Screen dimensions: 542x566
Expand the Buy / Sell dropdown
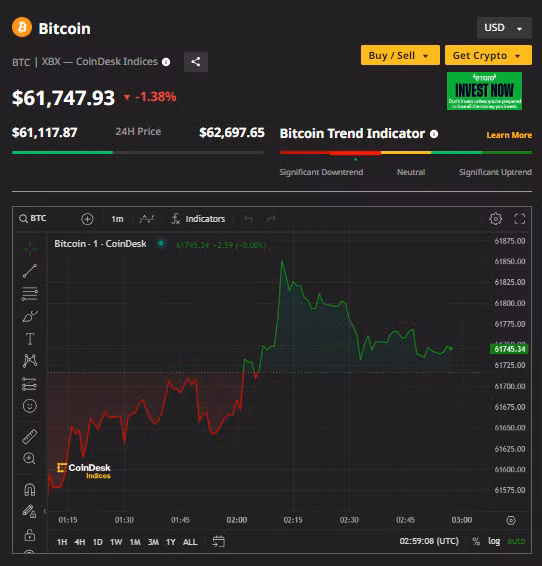click(400, 55)
